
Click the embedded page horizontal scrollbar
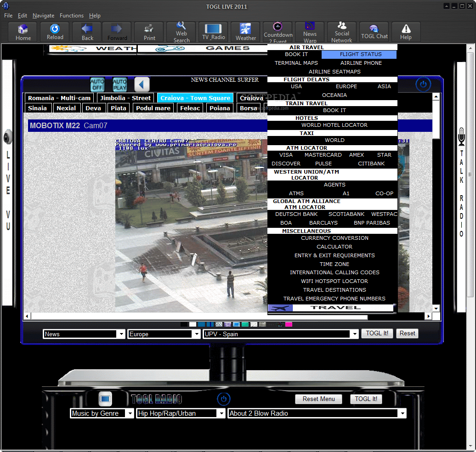227,316
